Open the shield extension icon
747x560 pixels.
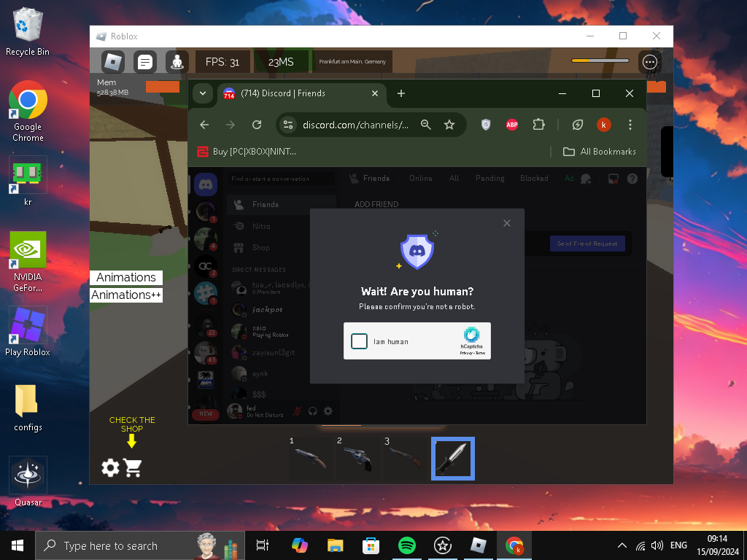point(486,125)
